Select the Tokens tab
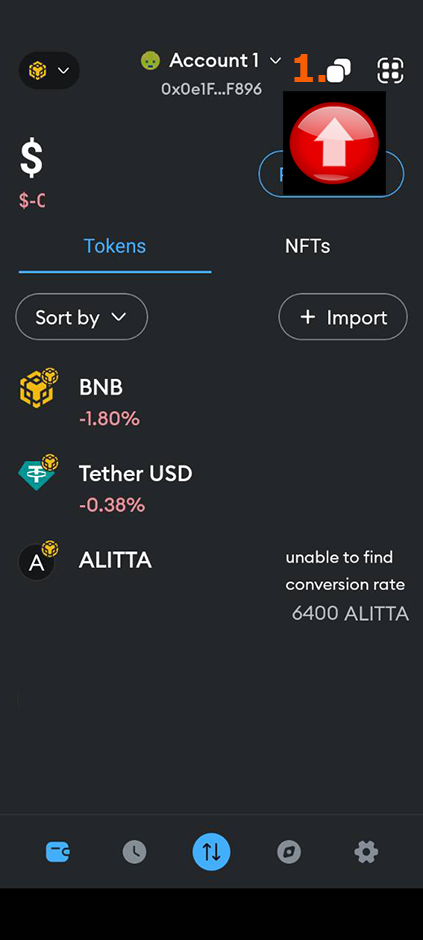This screenshot has height=940, width=423. click(x=114, y=246)
